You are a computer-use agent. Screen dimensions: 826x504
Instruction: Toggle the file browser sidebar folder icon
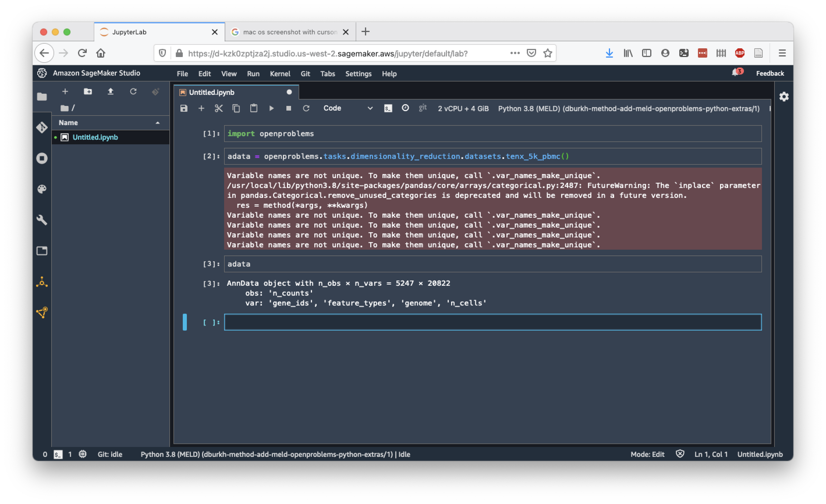point(42,97)
